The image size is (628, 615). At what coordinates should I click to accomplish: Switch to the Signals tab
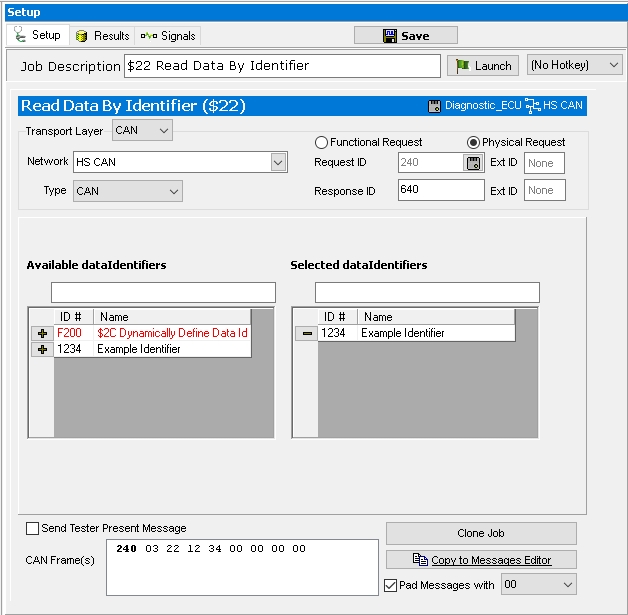click(x=168, y=35)
